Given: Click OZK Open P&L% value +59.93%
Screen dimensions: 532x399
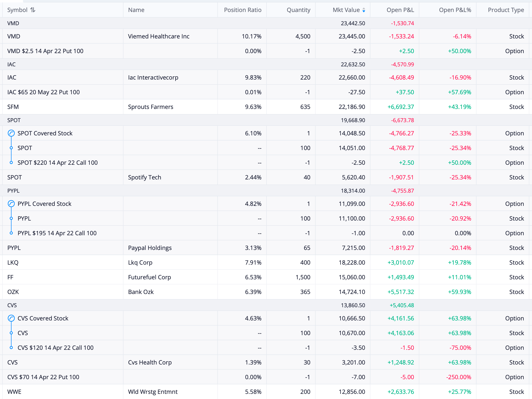Looking at the screenshot, I should point(459,292).
